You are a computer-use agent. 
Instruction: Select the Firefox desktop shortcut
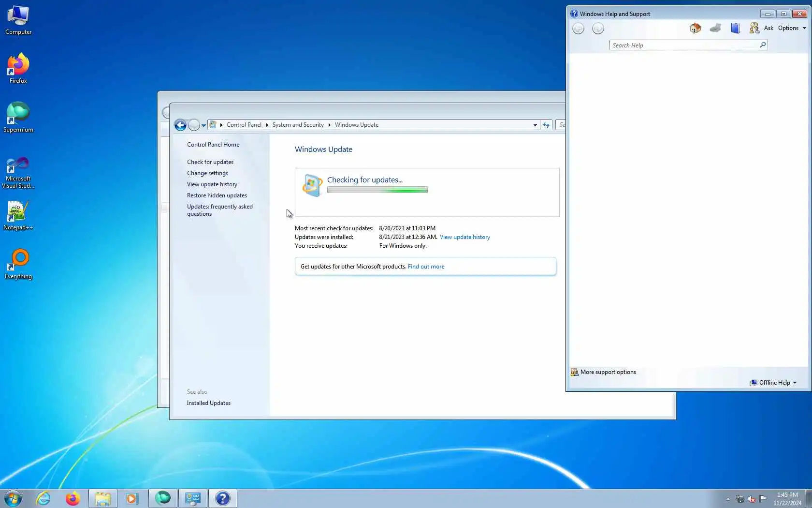(18, 69)
